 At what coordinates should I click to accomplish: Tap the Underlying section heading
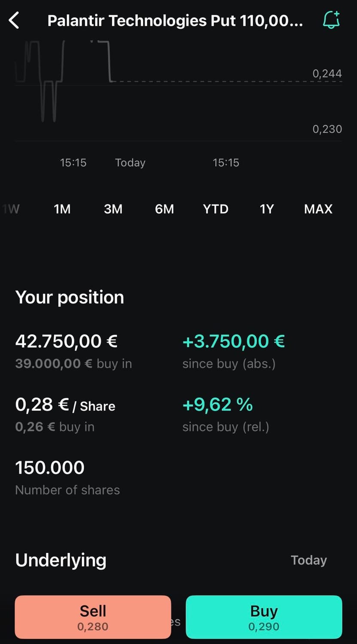point(61,560)
